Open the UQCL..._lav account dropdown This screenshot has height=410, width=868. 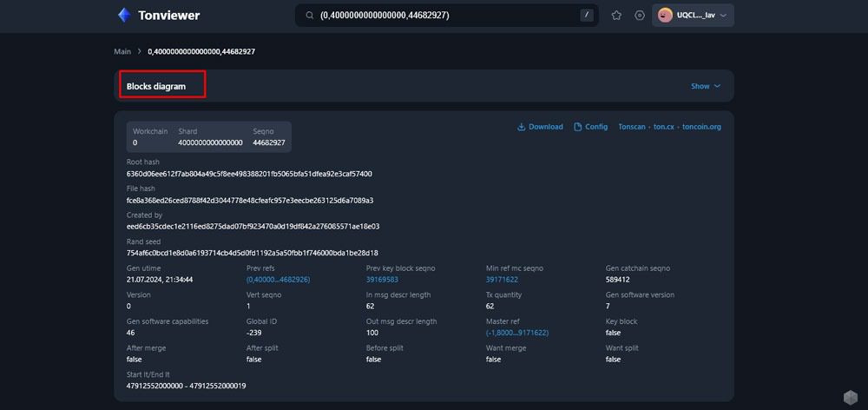tap(693, 16)
